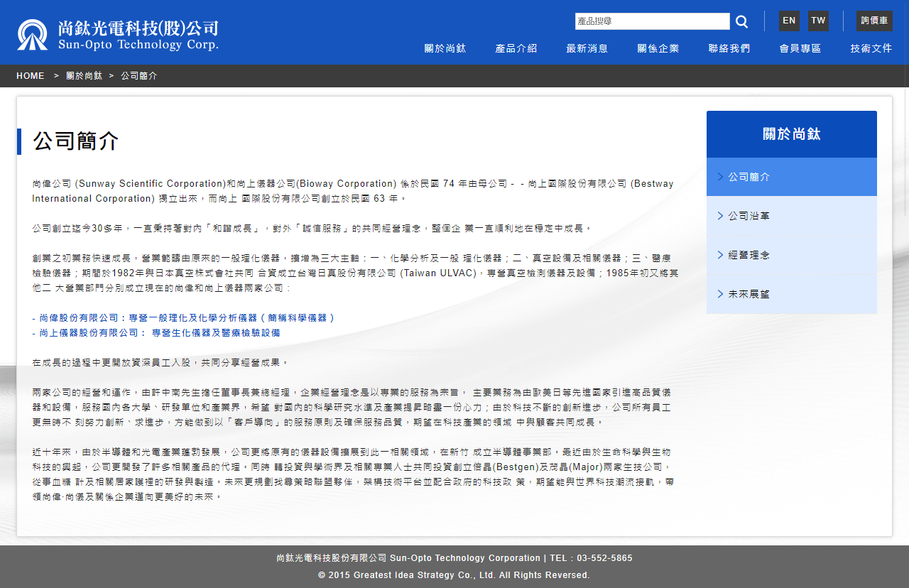Click the blue line 尚偉股份有限公司
Viewport: 909px width, 588px height.
pyautogui.click(x=183, y=318)
